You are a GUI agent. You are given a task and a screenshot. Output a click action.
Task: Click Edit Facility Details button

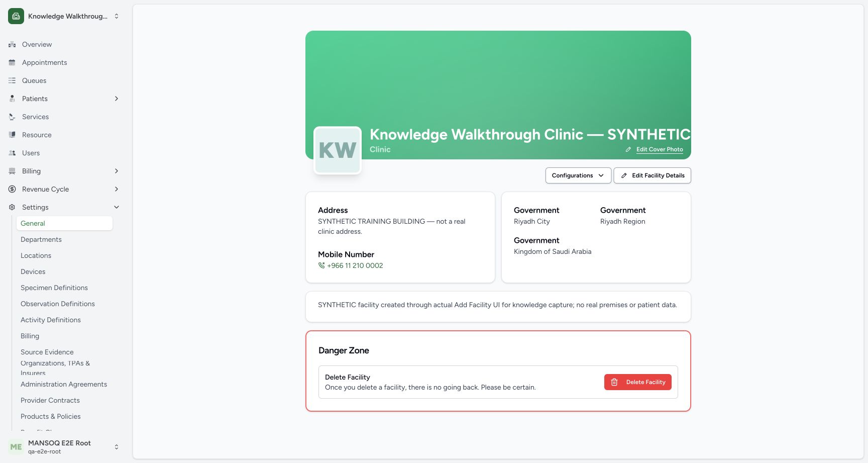point(653,175)
